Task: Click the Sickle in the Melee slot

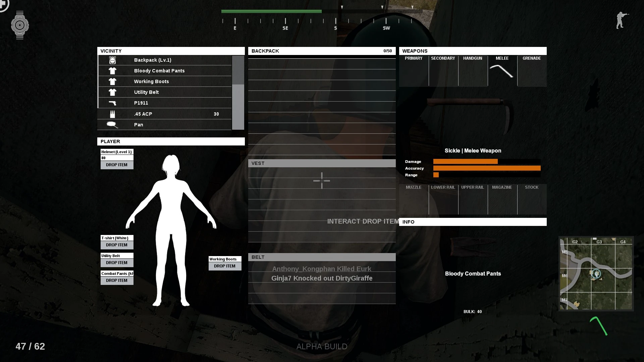Action: coord(502,71)
